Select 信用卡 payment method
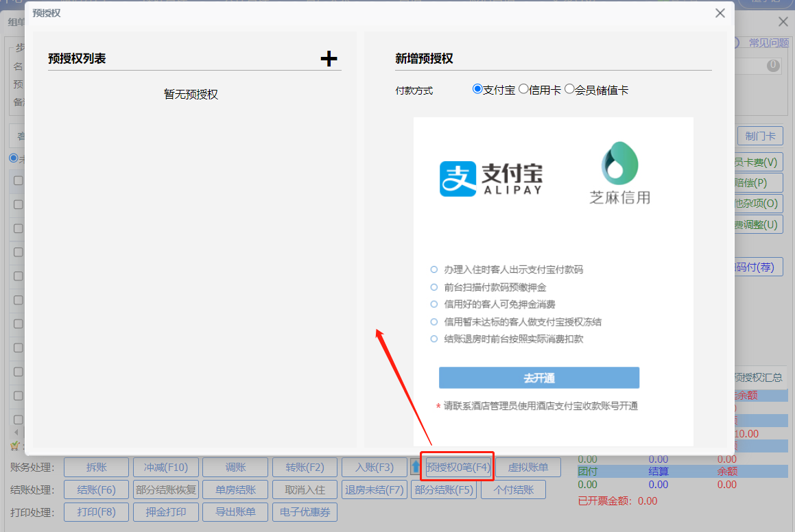 pyautogui.click(x=524, y=89)
